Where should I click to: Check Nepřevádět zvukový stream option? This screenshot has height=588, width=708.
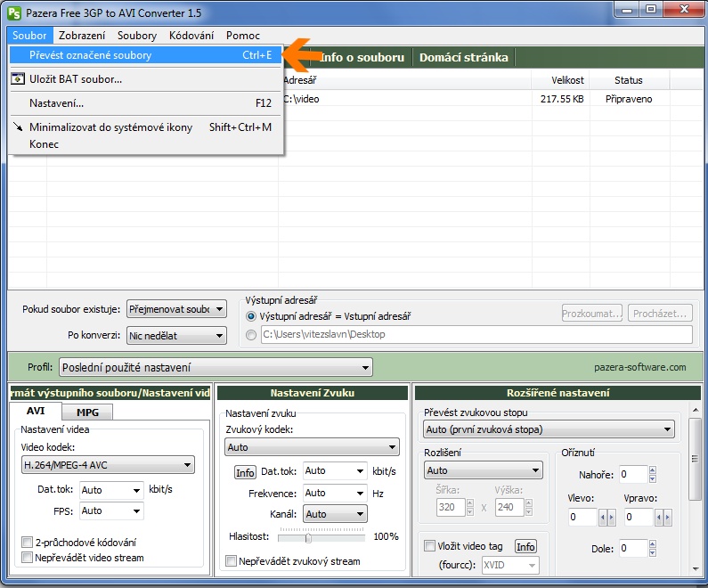[232, 561]
